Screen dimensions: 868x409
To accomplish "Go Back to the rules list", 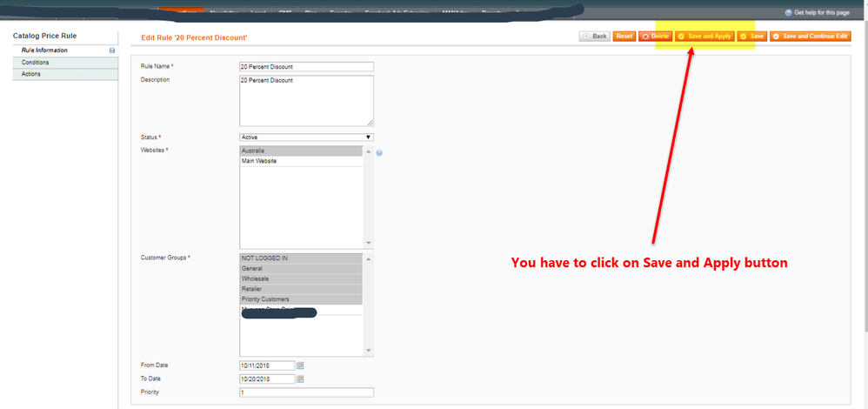I will [x=595, y=37].
